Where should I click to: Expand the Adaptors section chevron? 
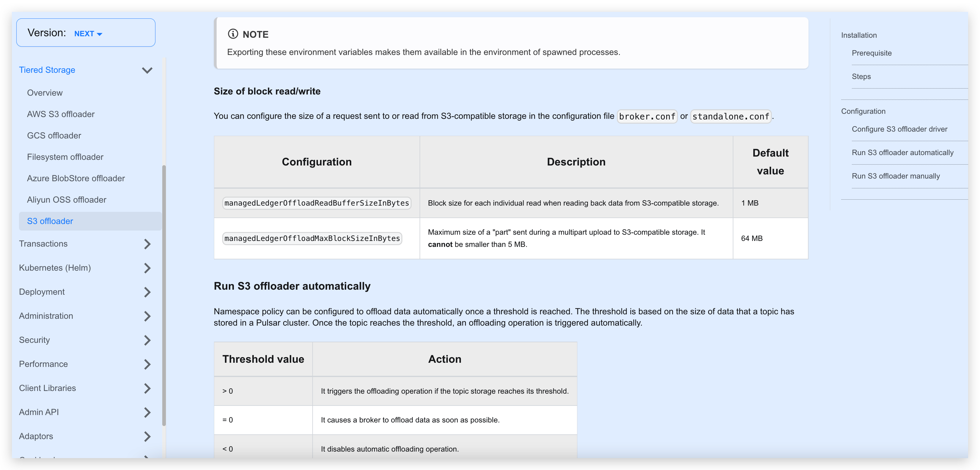point(147,436)
